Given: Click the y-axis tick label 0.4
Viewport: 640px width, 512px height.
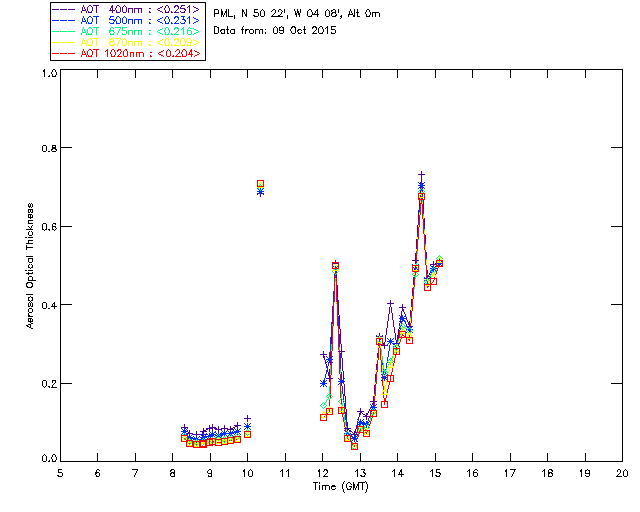Looking at the screenshot, I should [x=49, y=305].
